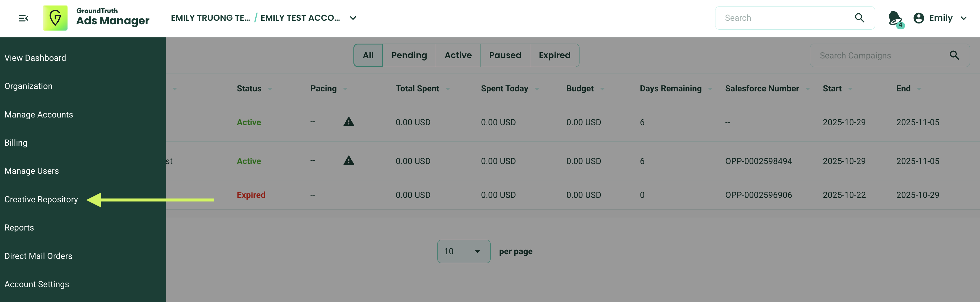Click the top search magnifier icon
The image size is (980, 302).
[859, 18]
